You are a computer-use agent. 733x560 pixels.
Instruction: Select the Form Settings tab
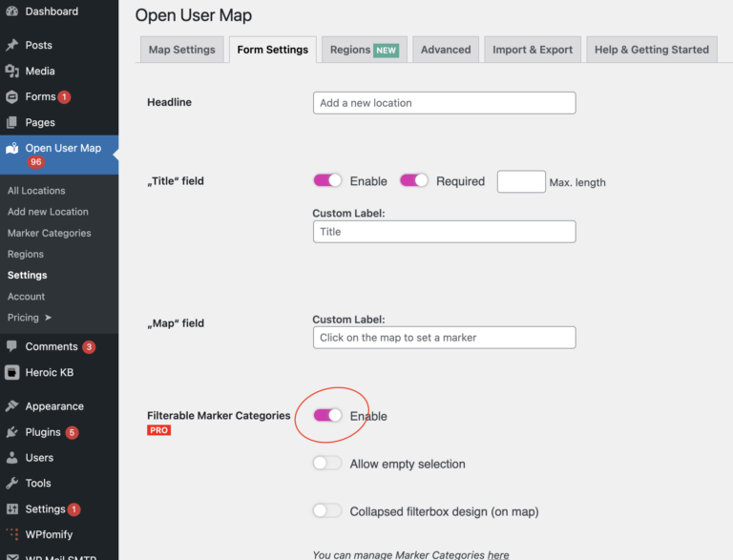[x=273, y=50]
